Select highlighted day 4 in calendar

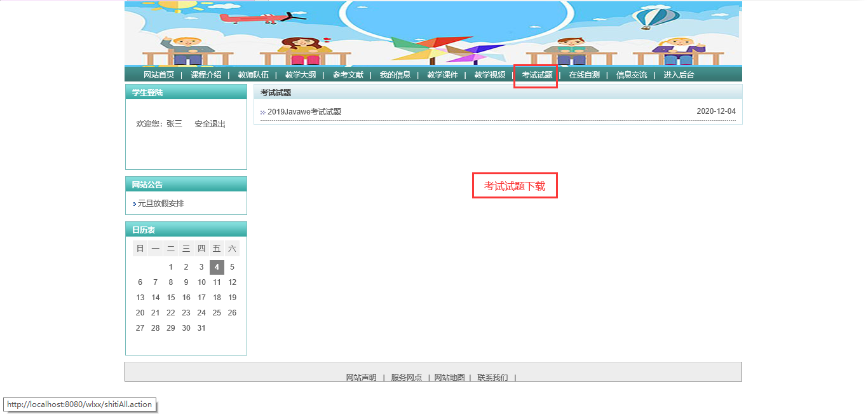click(217, 267)
